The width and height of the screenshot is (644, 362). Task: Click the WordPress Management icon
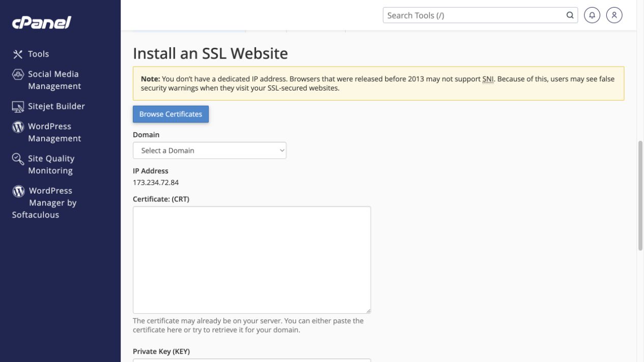[x=18, y=127]
